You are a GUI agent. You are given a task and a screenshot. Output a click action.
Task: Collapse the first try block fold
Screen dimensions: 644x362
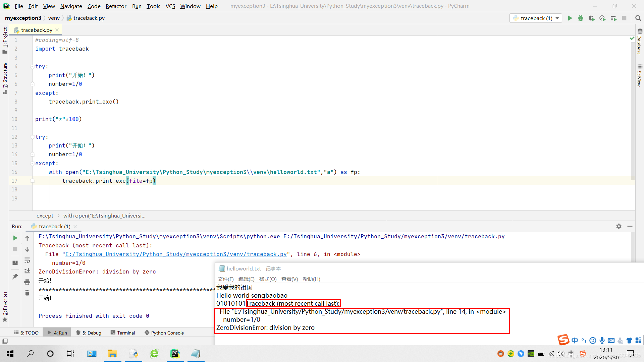(32, 66)
